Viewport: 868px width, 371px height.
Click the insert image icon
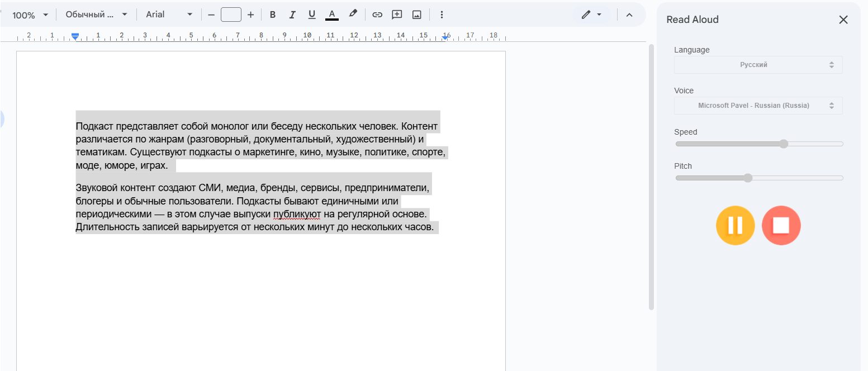(416, 15)
